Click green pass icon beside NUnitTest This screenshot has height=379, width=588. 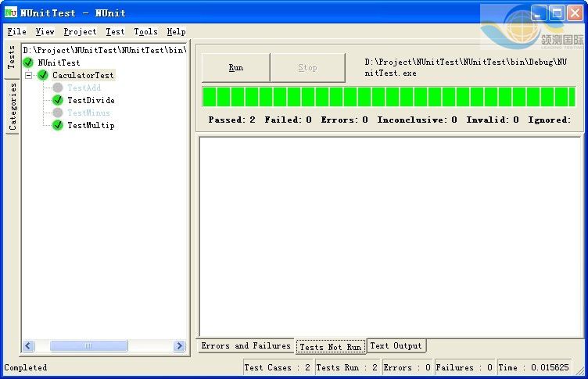coord(28,63)
